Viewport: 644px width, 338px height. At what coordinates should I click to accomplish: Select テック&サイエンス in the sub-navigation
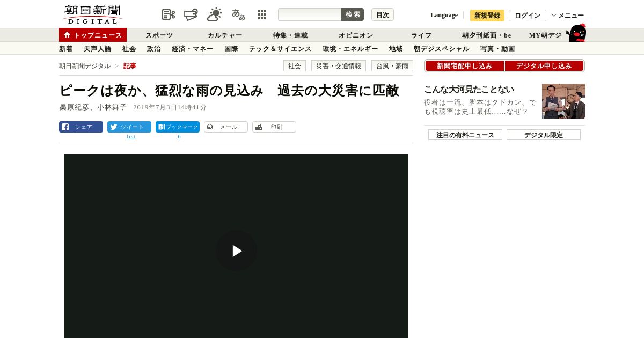click(280, 49)
